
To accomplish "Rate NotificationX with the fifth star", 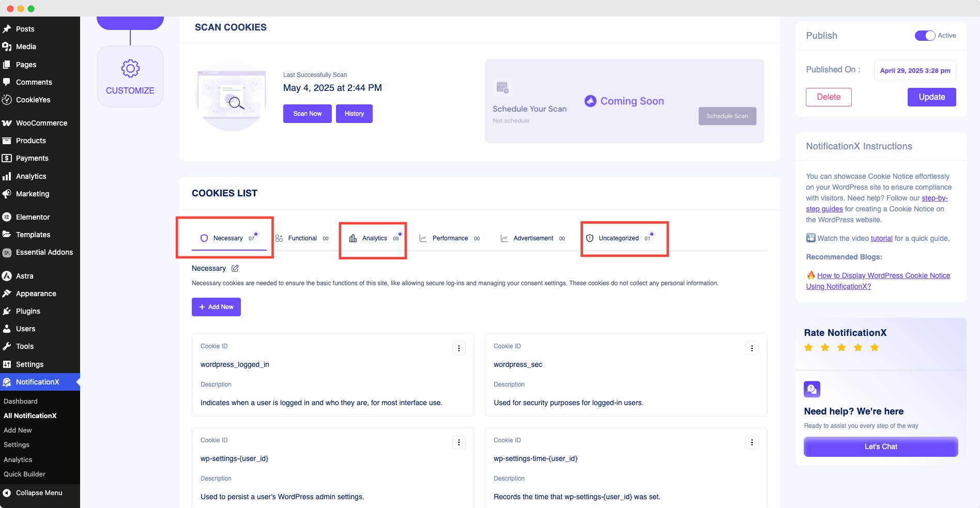I will point(875,348).
